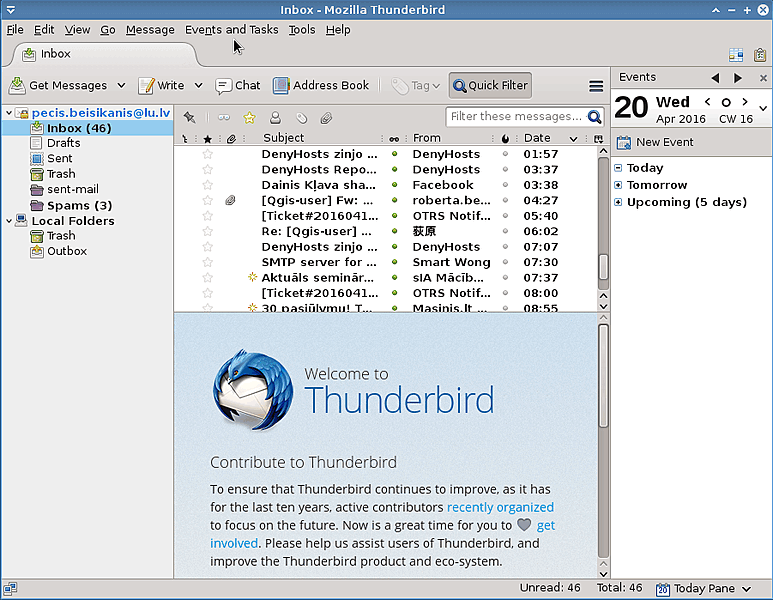The height and width of the screenshot is (600, 773).
Task: Collapse pecis.beisikanis@lu.lv account tree
Action: pos(9,113)
